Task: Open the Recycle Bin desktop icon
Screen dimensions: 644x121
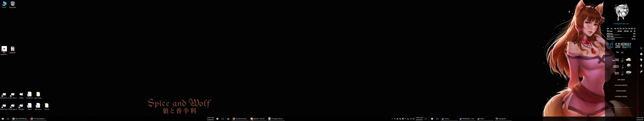Action: click(x=13, y=4)
